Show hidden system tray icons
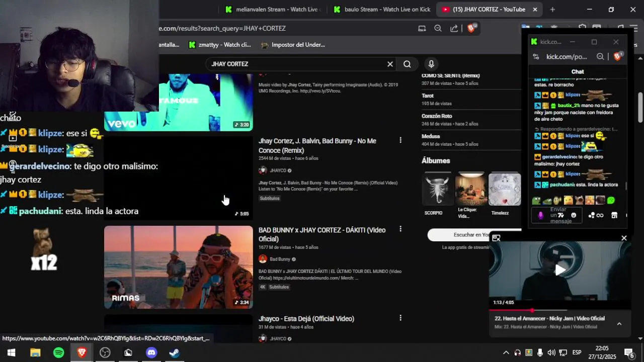 tap(506, 352)
